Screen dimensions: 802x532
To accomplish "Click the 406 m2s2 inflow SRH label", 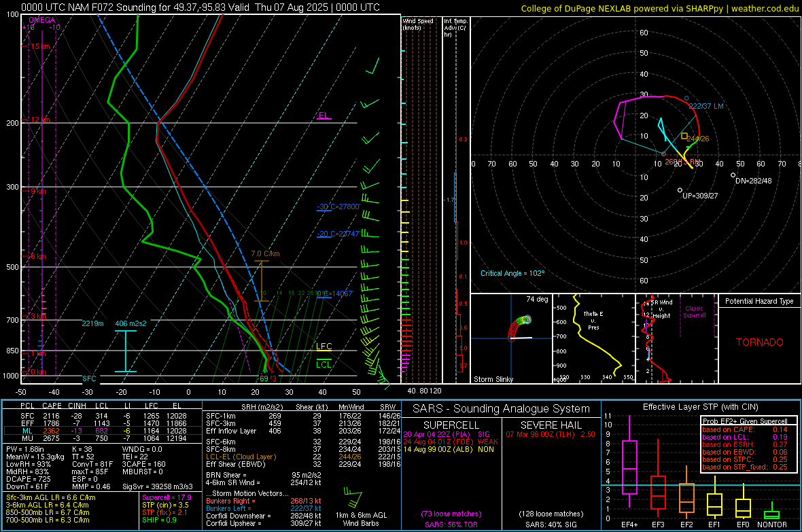I will (130, 323).
